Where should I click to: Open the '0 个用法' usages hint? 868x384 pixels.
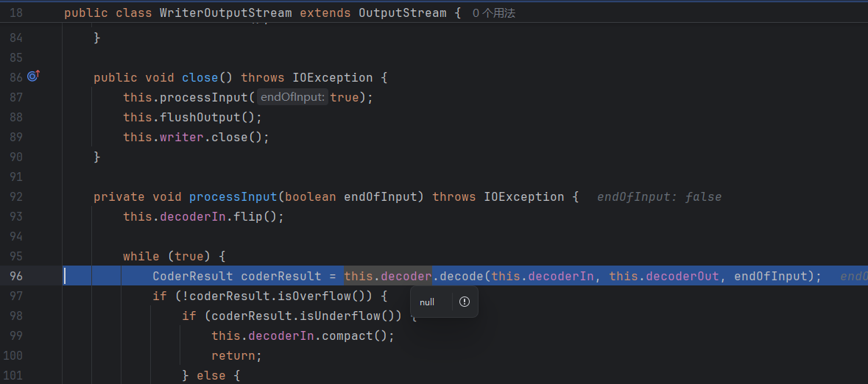(493, 13)
